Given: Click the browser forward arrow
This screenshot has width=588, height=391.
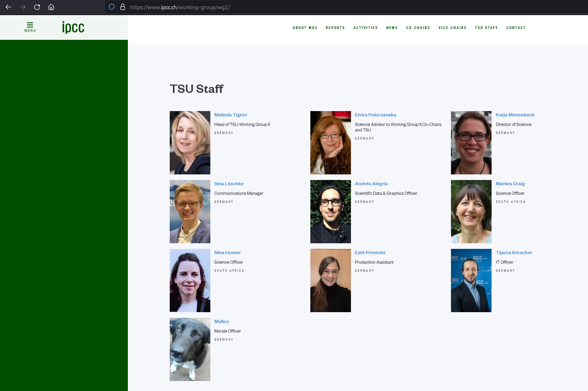Looking at the screenshot, I should coord(23,7).
